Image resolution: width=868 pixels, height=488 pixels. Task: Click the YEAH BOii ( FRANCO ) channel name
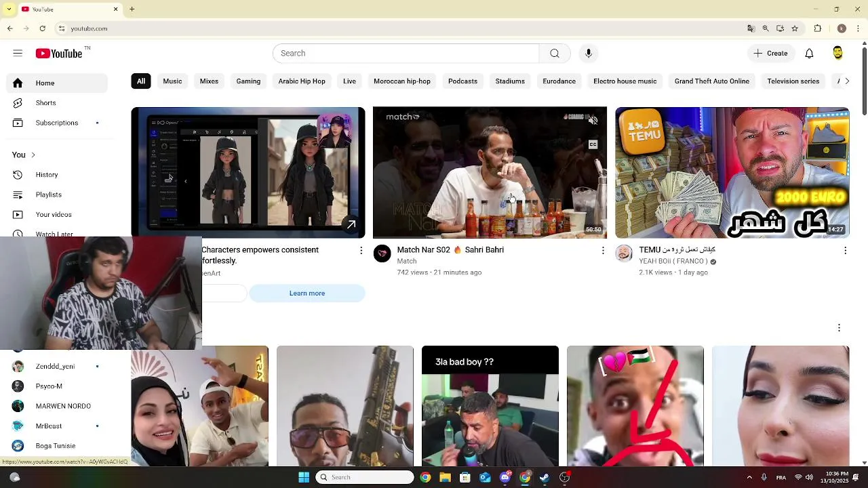[673, 261]
